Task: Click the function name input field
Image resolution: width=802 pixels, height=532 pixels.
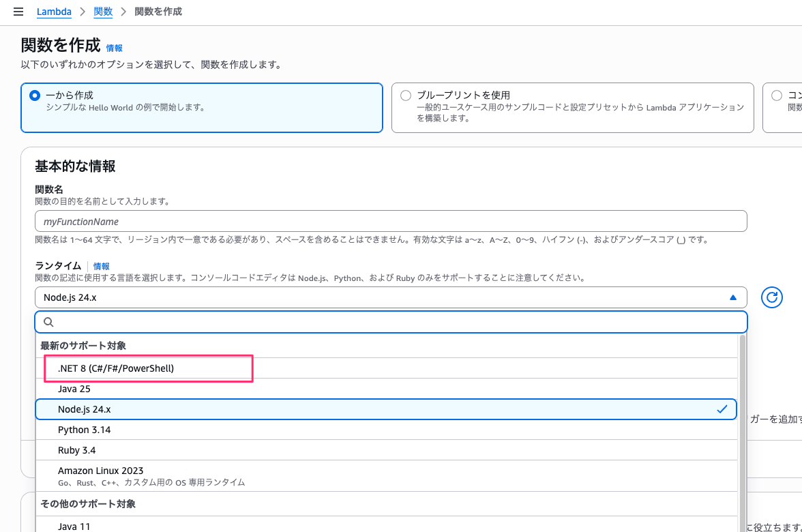Action: click(x=391, y=222)
